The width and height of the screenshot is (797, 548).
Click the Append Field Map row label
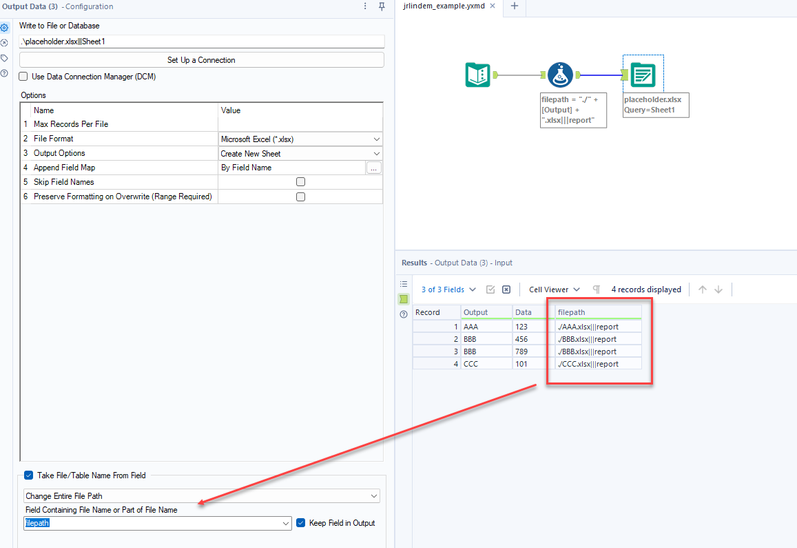65,168
